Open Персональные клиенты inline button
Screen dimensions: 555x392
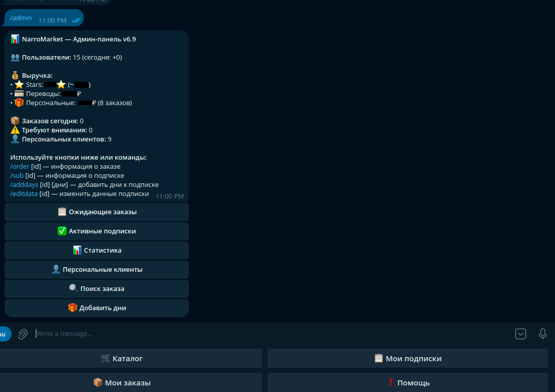[97, 270]
